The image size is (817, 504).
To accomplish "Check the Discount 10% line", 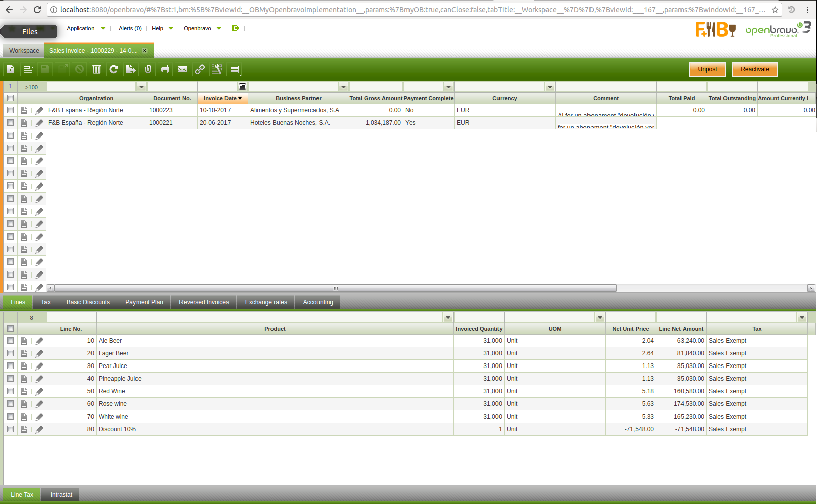I will click(10, 429).
